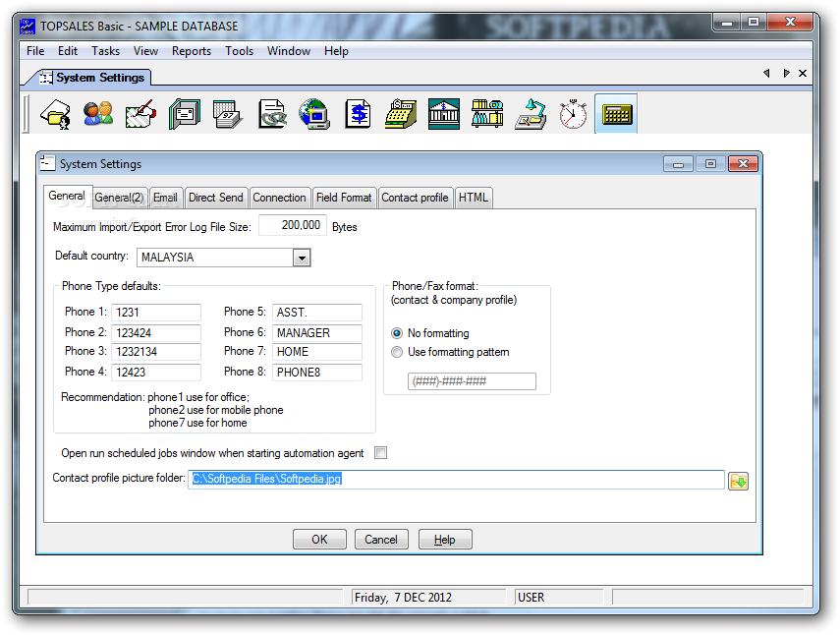The height and width of the screenshot is (635, 840).
Task: Click the Phone 7 field showing HOME
Action: click(x=317, y=352)
